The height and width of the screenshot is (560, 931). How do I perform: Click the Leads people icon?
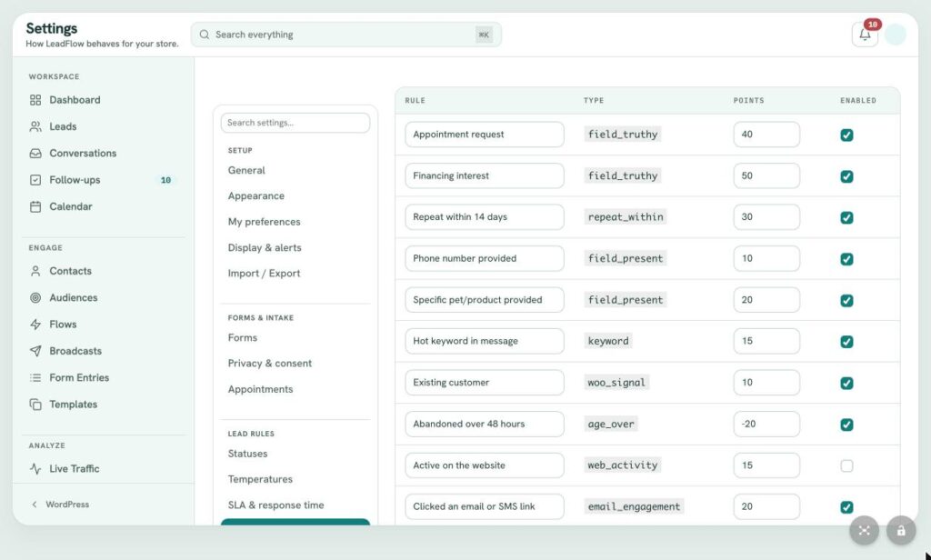coord(35,126)
